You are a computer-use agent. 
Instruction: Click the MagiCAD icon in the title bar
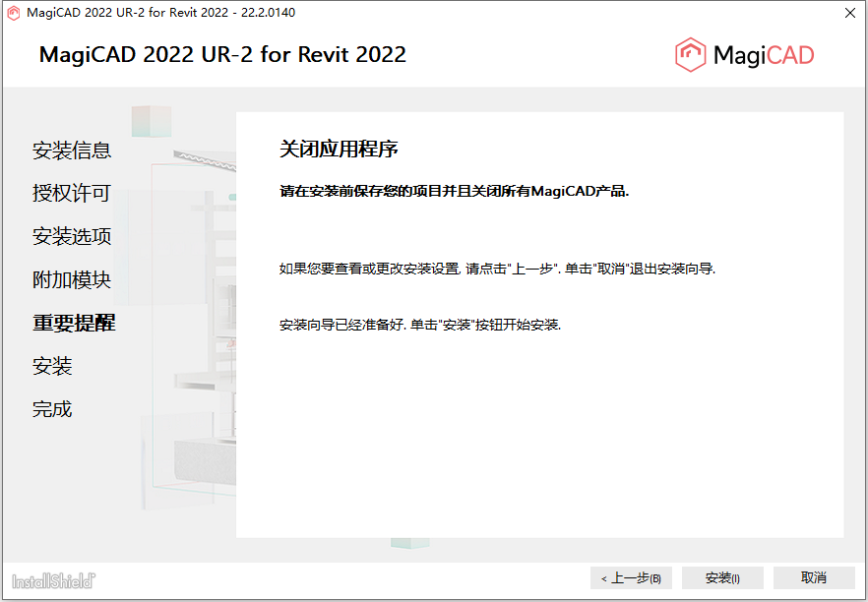pyautogui.click(x=14, y=13)
